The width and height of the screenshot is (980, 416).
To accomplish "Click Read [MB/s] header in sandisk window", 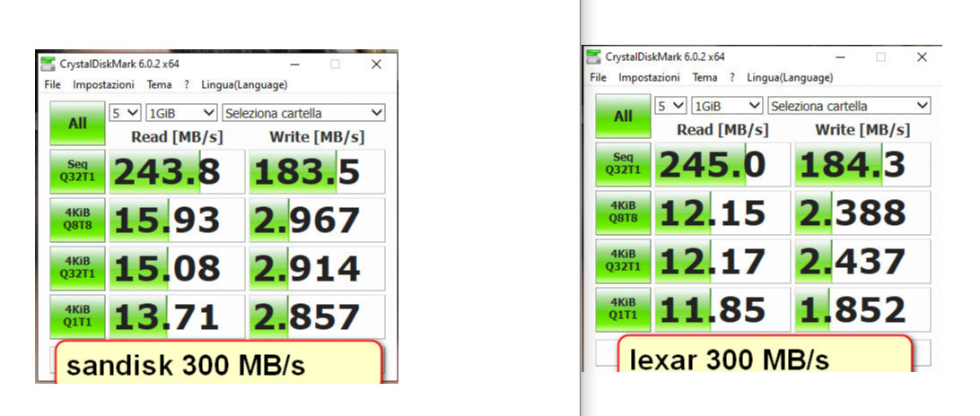I will [x=177, y=136].
